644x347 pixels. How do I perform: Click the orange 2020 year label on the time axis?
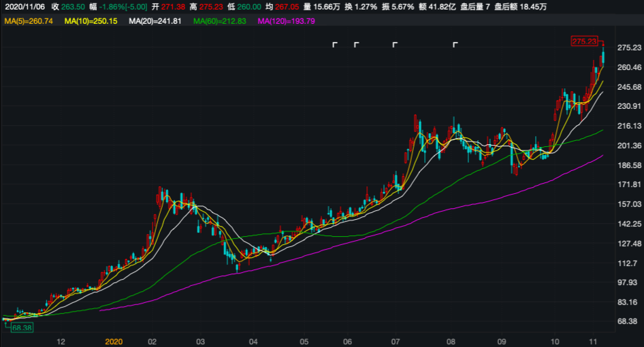coord(113,341)
